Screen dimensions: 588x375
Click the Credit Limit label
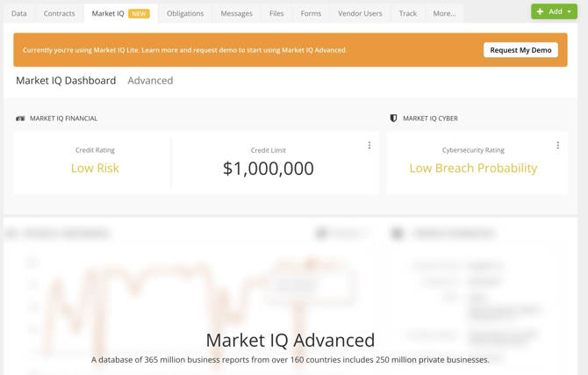tap(269, 150)
